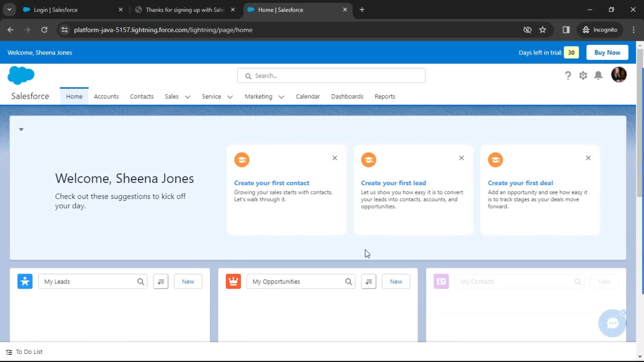Switch to the Thanks for signing up tab
The height and width of the screenshot is (362, 644).
[x=184, y=10]
